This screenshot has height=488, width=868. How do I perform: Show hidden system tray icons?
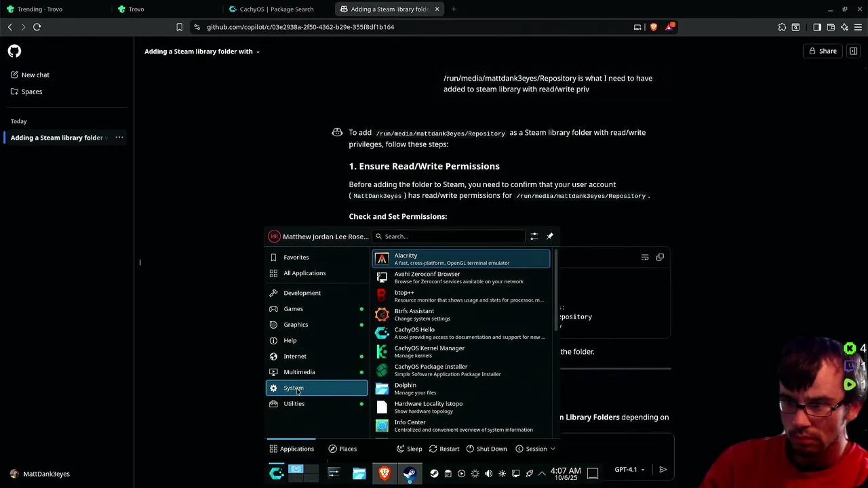pos(542,474)
